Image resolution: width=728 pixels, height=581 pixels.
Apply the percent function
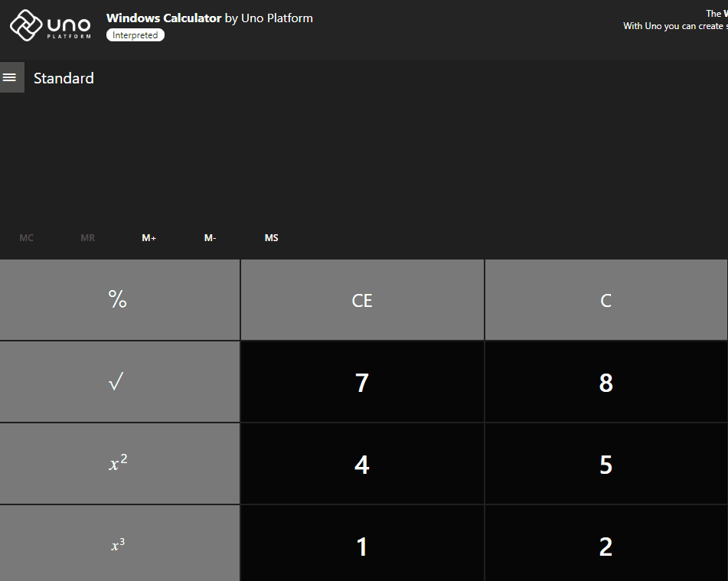tap(119, 299)
